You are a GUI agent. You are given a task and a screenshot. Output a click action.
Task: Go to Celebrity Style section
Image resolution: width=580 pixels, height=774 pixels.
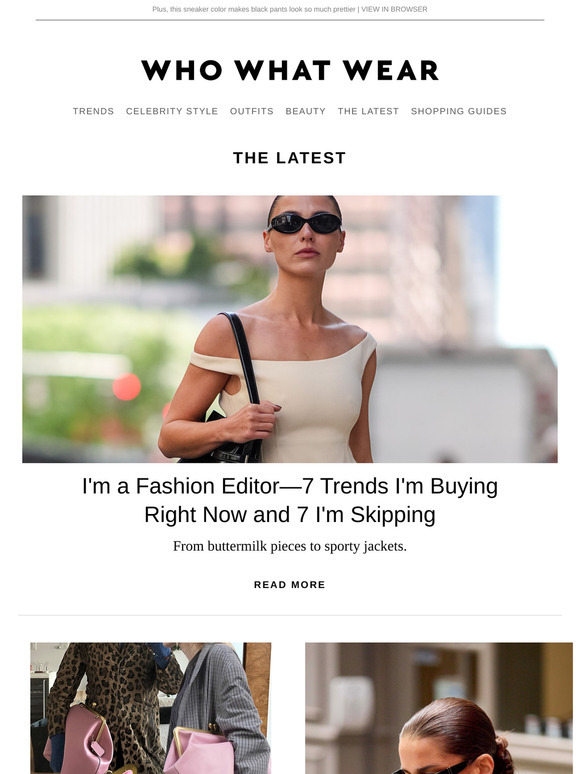[x=172, y=111]
